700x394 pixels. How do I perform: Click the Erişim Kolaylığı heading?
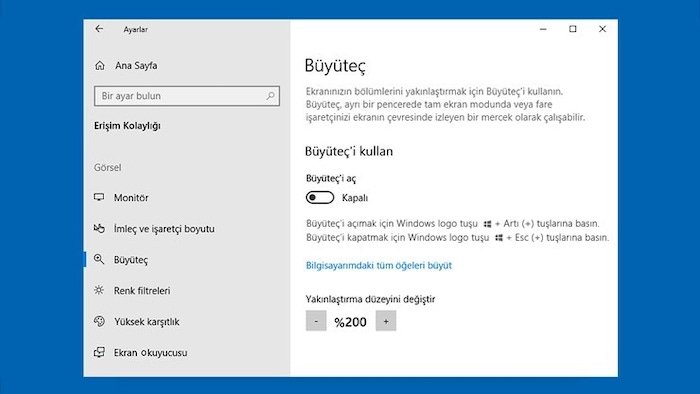click(x=127, y=126)
